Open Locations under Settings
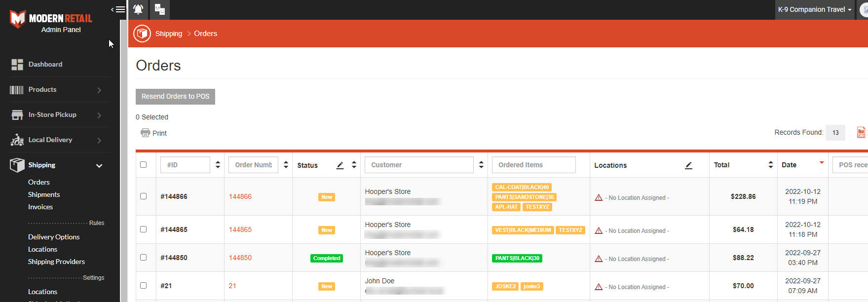868x302 pixels. click(42, 292)
